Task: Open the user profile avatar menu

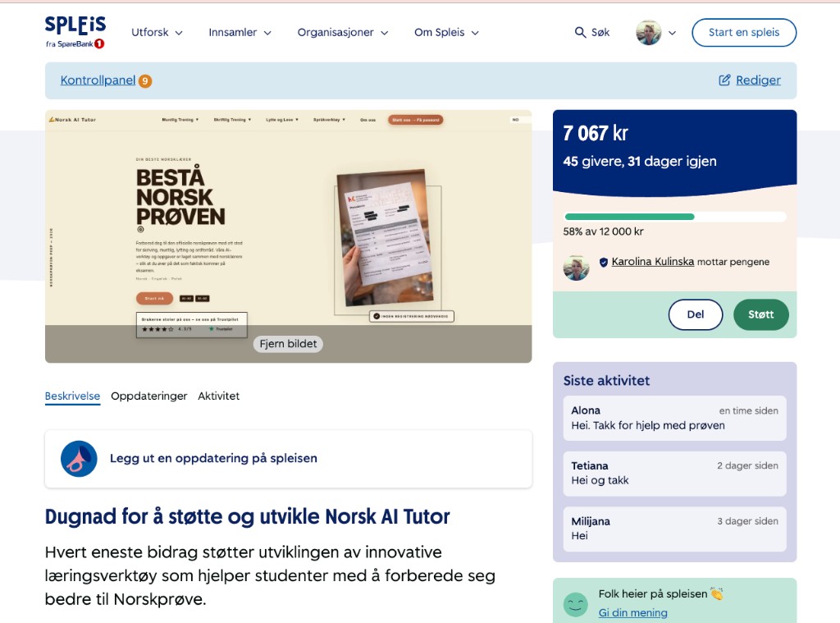Action: click(x=649, y=33)
